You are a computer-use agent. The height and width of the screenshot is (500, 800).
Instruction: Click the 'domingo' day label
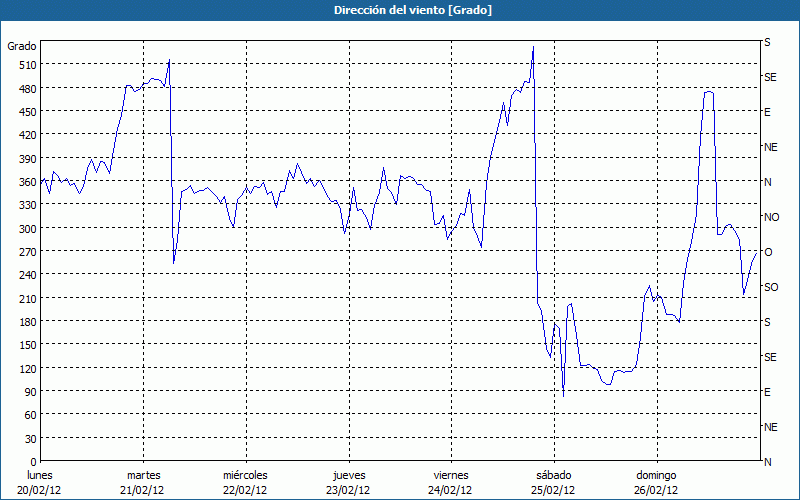click(x=656, y=475)
